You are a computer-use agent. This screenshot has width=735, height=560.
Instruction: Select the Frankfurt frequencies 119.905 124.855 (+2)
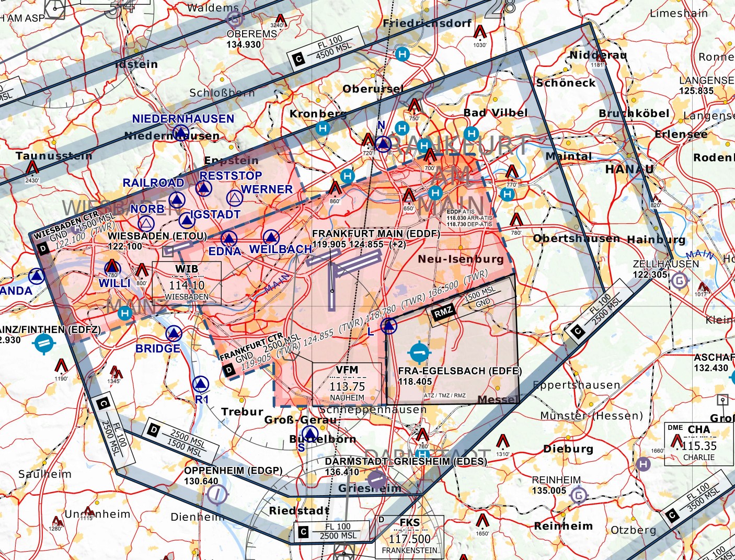point(359,244)
